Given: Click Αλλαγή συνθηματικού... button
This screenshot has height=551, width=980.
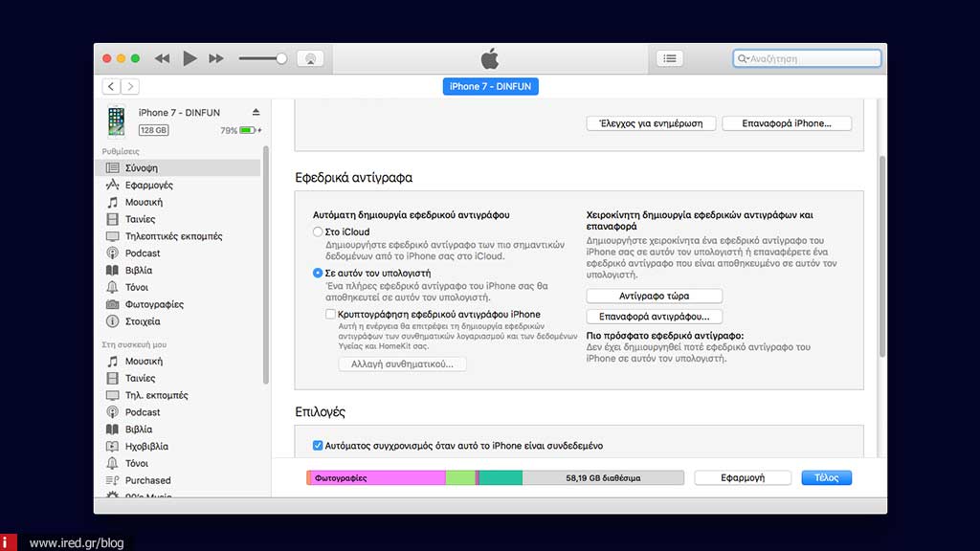Looking at the screenshot, I should click(x=402, y=364).
